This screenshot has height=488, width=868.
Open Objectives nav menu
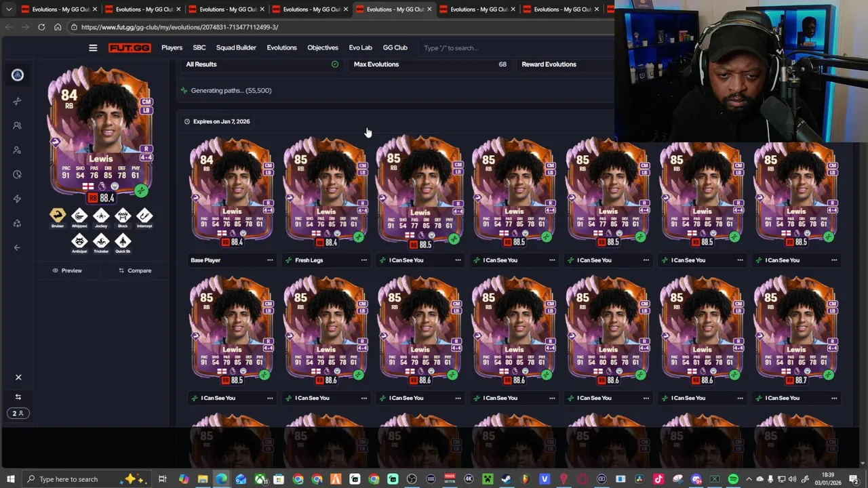click(323, 48)
